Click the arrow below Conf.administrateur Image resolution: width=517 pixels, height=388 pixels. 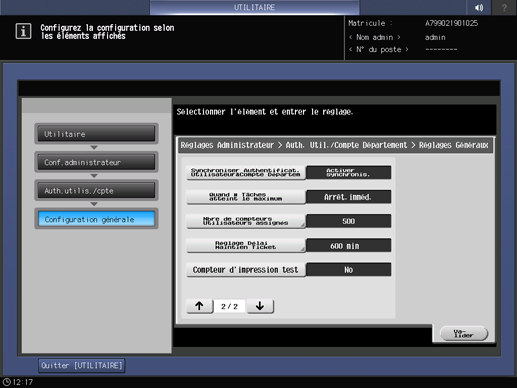click(x=94, y=176)
